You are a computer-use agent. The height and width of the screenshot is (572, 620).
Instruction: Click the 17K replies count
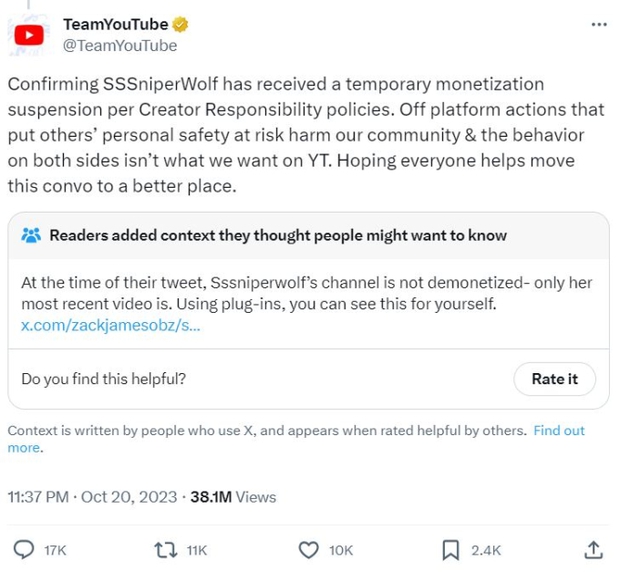(55, 550)
